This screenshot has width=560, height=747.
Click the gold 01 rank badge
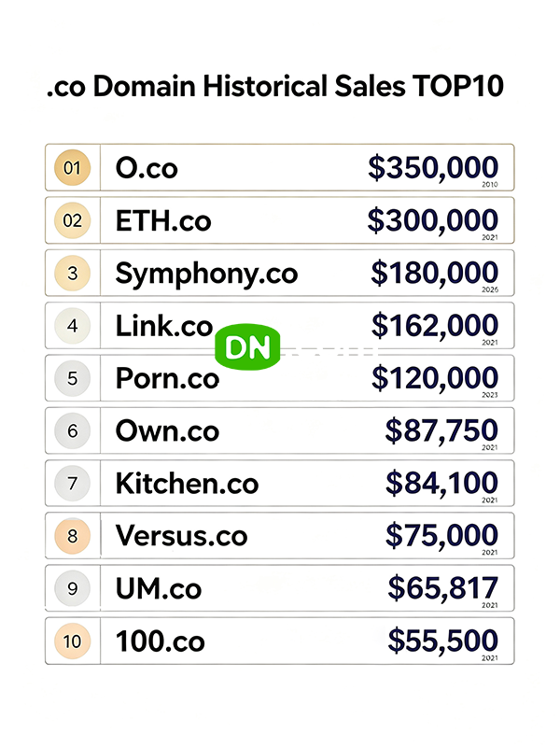pyautogui.click(x=73, y=168)
